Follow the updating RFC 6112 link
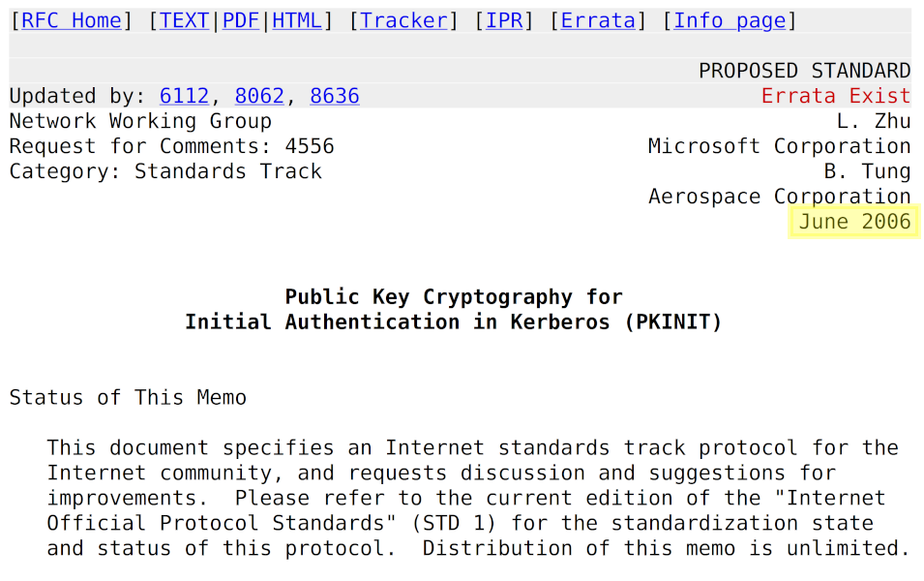 click(184, 96)
